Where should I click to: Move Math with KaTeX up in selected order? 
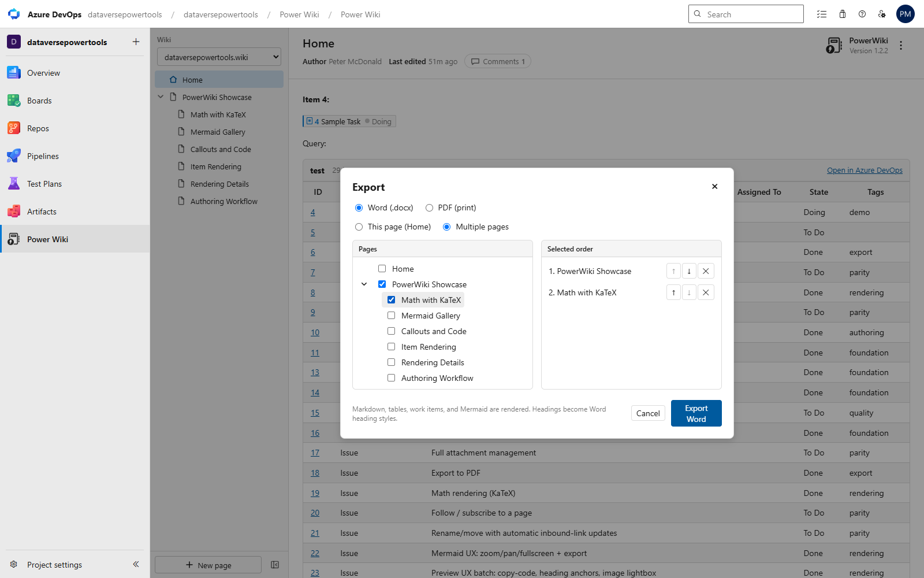(x=673, y=292)
